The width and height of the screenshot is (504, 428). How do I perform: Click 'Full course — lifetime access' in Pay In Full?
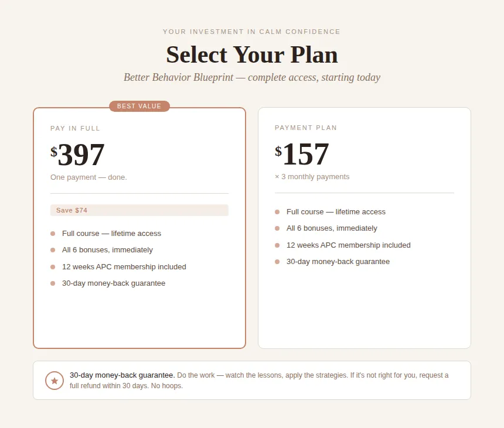111,234
